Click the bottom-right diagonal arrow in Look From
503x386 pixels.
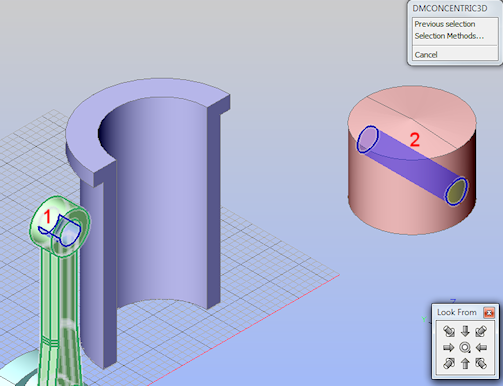pyautogui.click(x=481, y=363)
